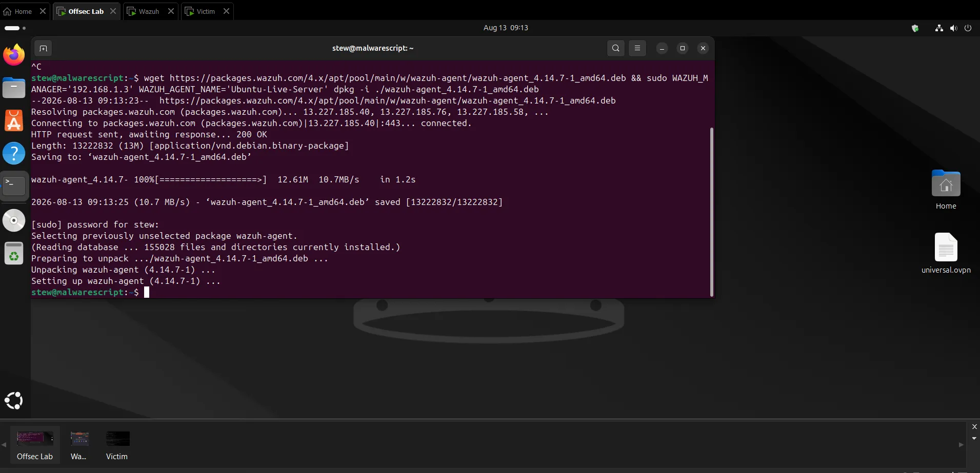
Task: Click the left arrow of the thumbnail bar
Action: pyautogui.click(x=4, y=445)
